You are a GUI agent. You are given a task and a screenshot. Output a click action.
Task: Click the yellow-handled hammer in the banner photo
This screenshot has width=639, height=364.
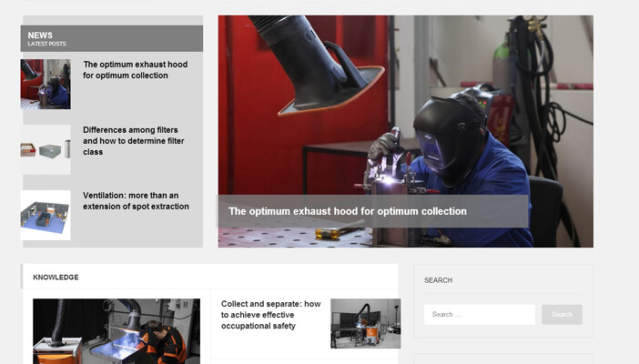(x=328, y=235)
